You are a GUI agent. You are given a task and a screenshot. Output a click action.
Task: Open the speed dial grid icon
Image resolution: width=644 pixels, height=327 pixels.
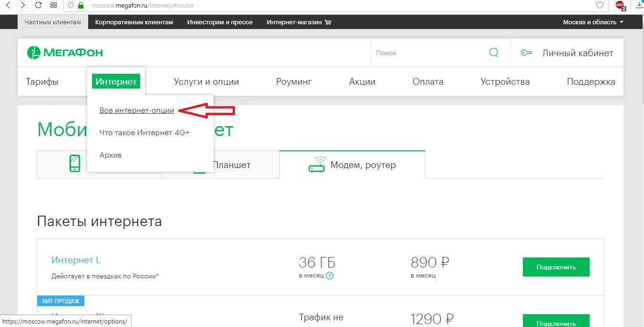(x=53, y=6)
